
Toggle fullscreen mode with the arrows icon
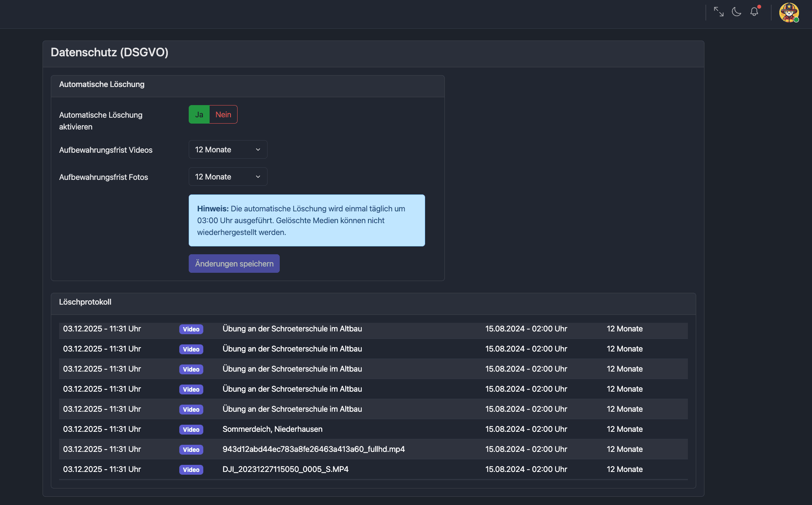click(x=719, y=12)
